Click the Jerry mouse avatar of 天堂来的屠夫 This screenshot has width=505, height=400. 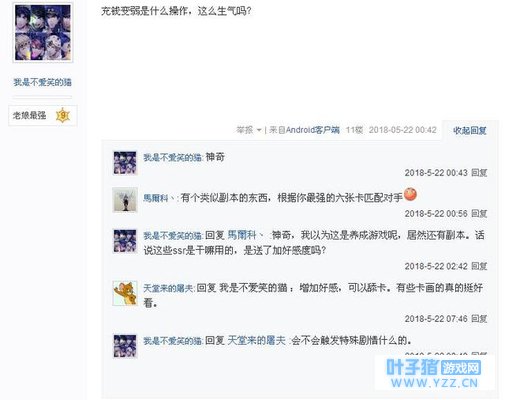tap(125, 293)
